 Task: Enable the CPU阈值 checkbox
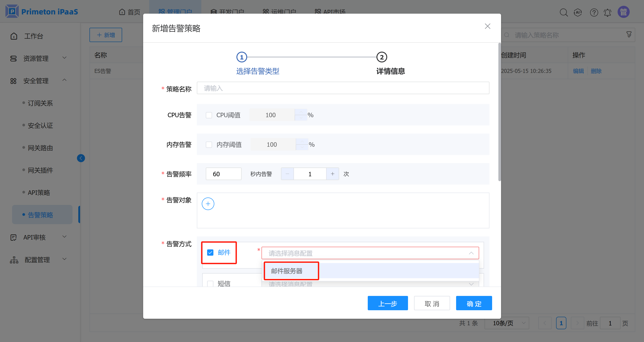click(x=209, y=115)
